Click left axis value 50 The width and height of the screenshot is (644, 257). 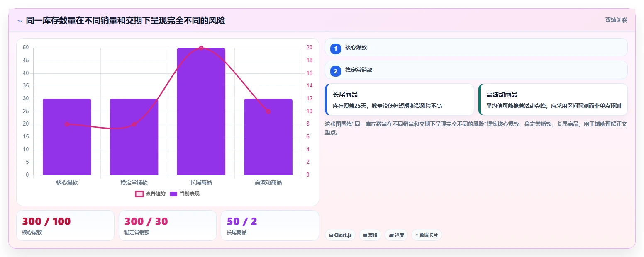point(26,48)
